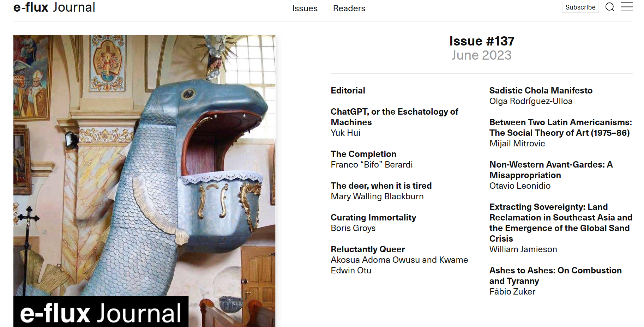Open the Readers menu item
This screenshot has height=327, width=644.
point(349,8)
